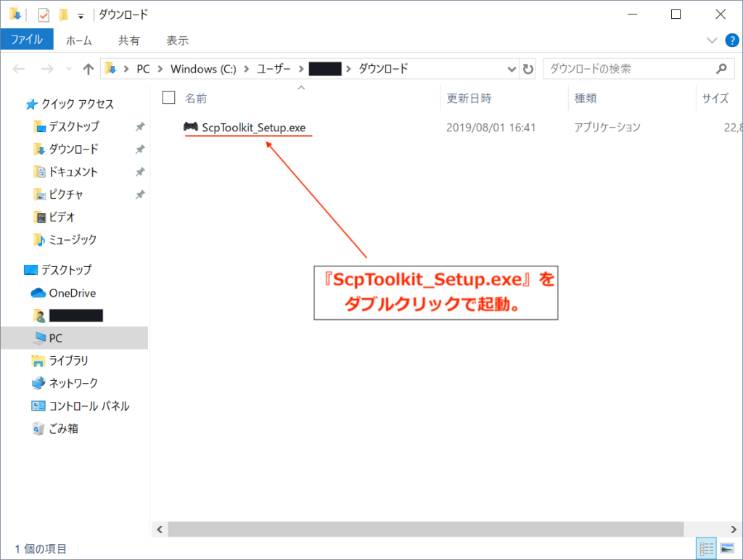Click PC in the address bar
The width and height of the screenshot is (743, 560).
coord(143,69)
